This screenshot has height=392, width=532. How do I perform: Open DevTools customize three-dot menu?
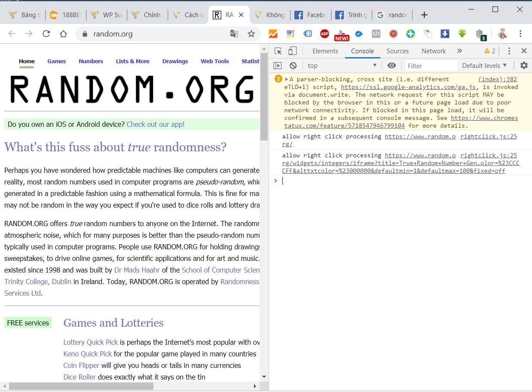coord(509,51)
